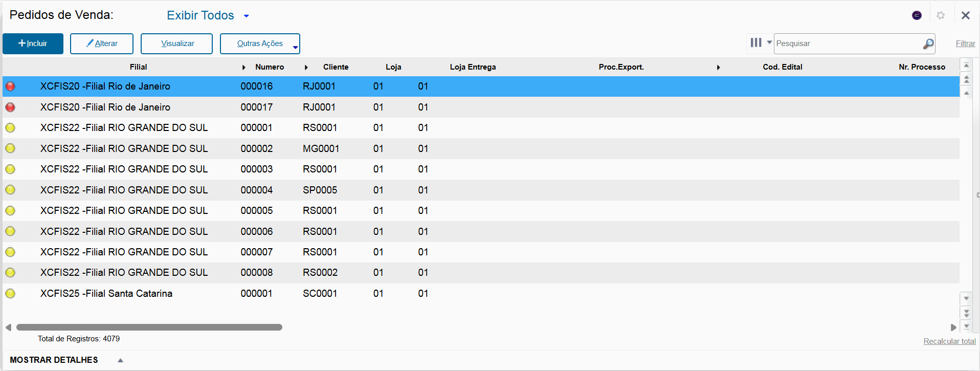Click yellow status indicator of order 000004
Screen dimensions: 980x371
pos(10,190)
